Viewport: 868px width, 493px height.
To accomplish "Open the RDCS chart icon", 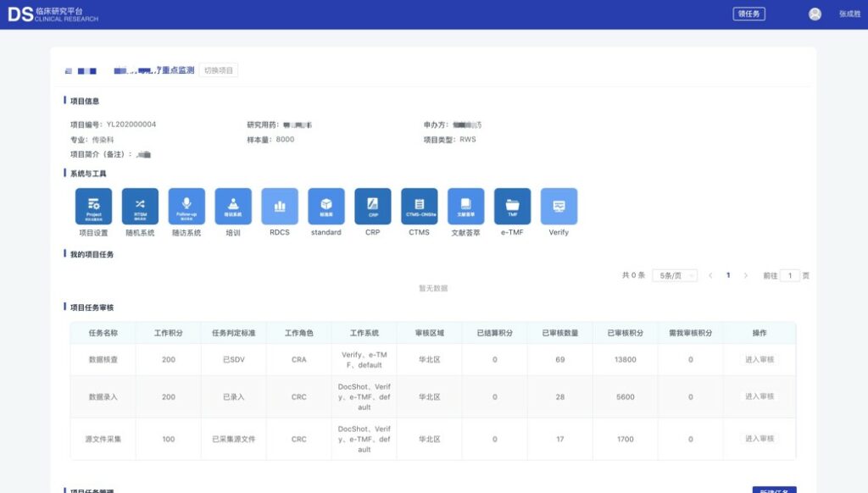I will coord(280,207).
